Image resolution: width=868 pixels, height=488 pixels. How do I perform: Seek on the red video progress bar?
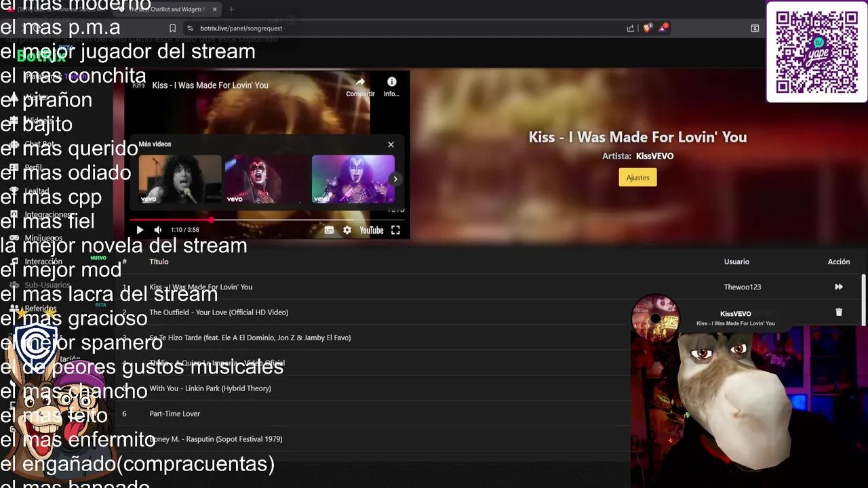[267, 220]
